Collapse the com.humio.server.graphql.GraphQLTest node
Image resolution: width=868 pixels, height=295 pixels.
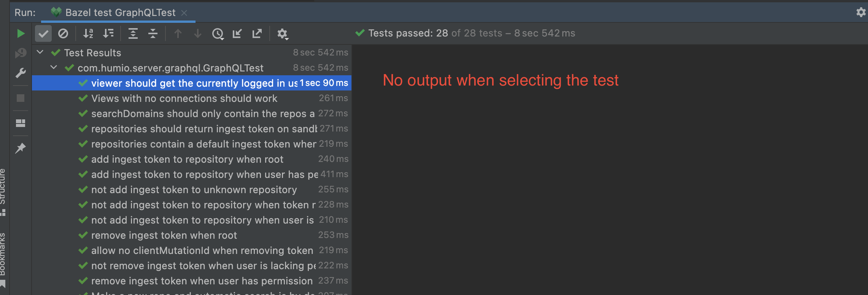pyautogui.click(x=54, y=68)
